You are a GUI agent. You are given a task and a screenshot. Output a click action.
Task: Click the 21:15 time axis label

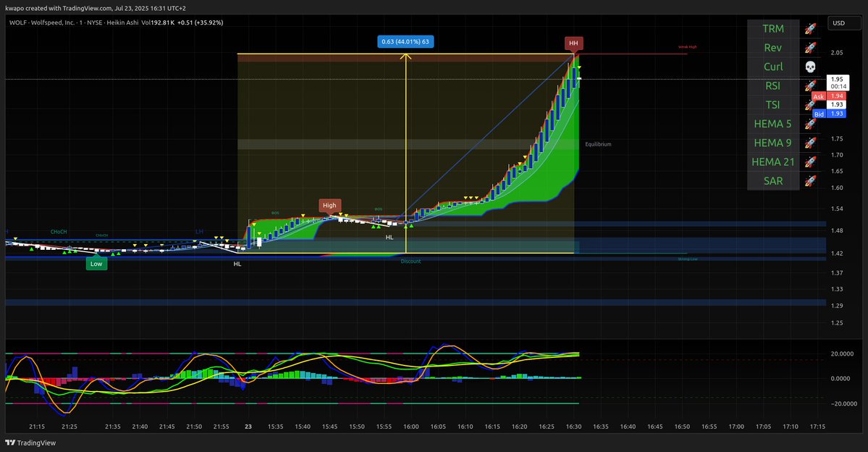click(x=37, y=427)
